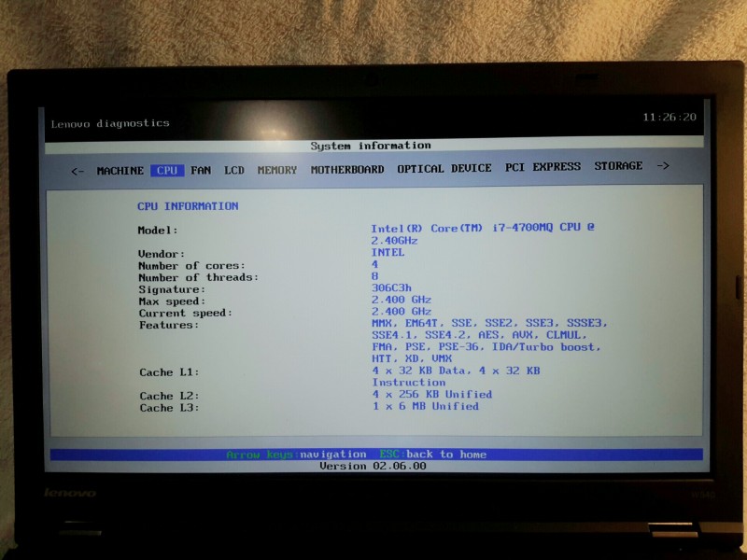Click the 11:26:20 clock display
Screen dimensions: 747x560
[669, 118]
